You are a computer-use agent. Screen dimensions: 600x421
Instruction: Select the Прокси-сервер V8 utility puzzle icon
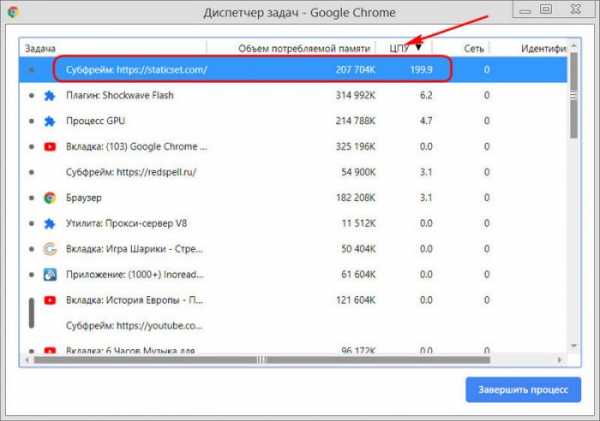(x=49, y=224)
